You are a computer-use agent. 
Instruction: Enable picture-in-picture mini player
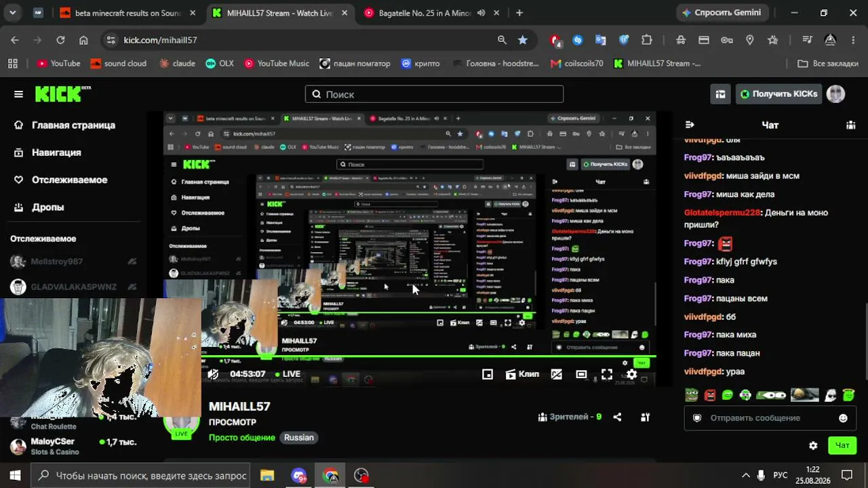point(488,374)
